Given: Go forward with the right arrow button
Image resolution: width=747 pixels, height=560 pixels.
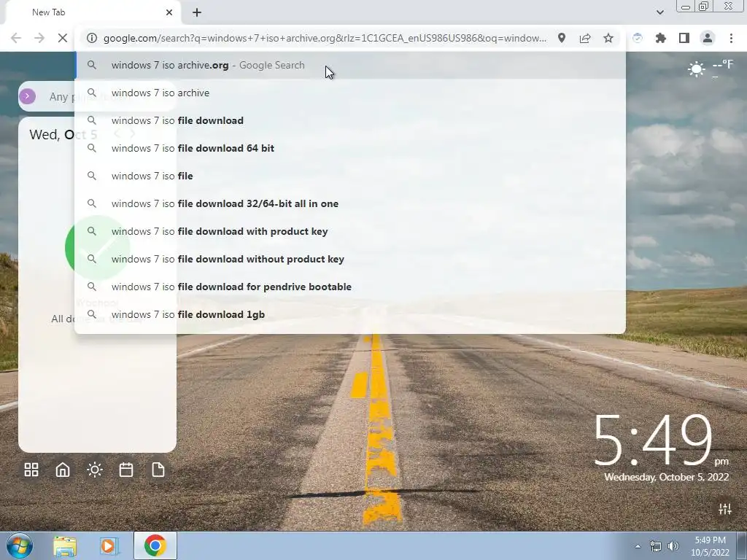Looking at the screenshot, I should (x=39, y=38).
